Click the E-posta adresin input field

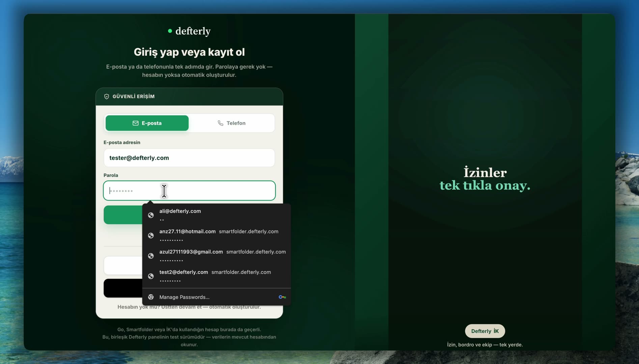(x=189, y=158)
